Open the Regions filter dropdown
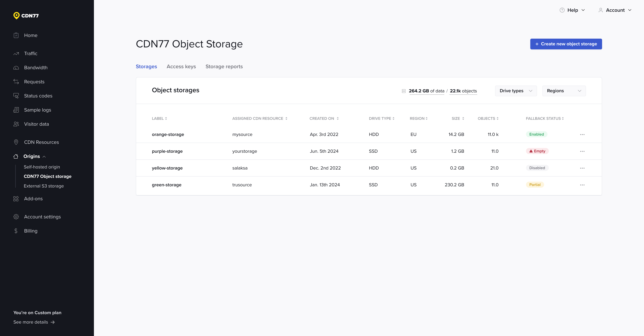 (x=564, y=91)
